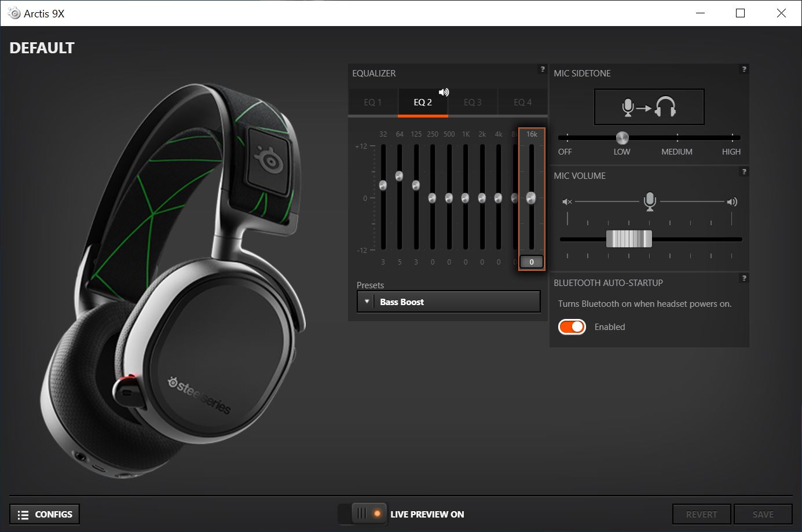802x532 pixels.
Task: Click the Mic Sidetone slider knob
Action: click(622, 138)
